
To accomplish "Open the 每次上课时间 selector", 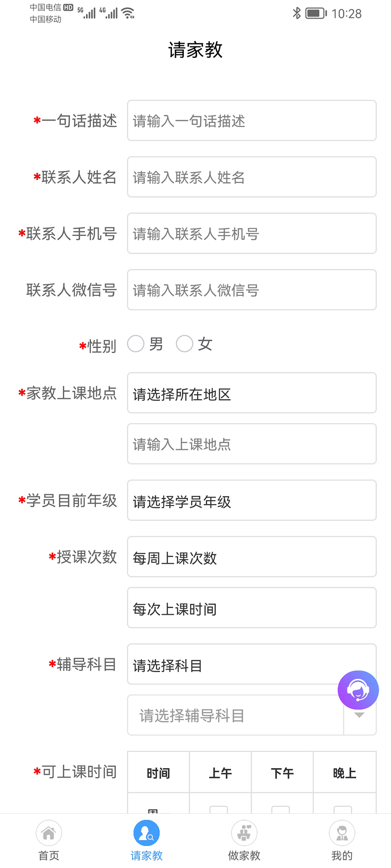I will (252, 608).
